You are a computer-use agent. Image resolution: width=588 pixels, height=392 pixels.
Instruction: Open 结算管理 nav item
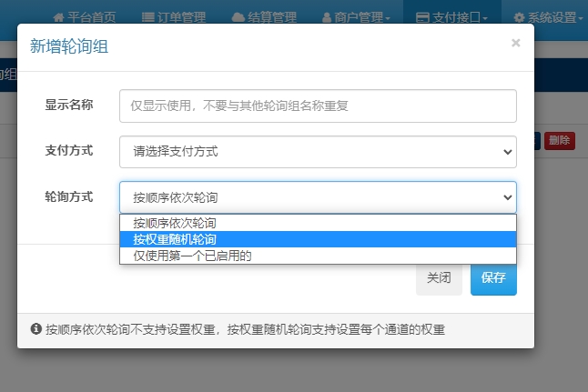coord(264,17)
